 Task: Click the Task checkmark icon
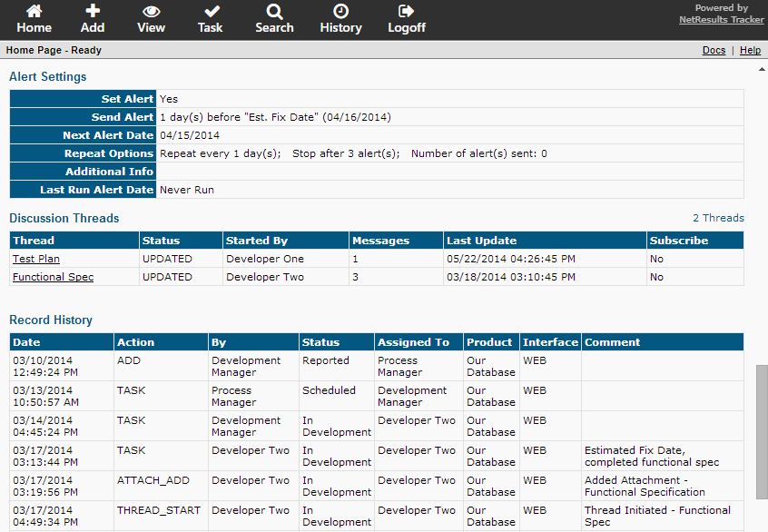212,11
